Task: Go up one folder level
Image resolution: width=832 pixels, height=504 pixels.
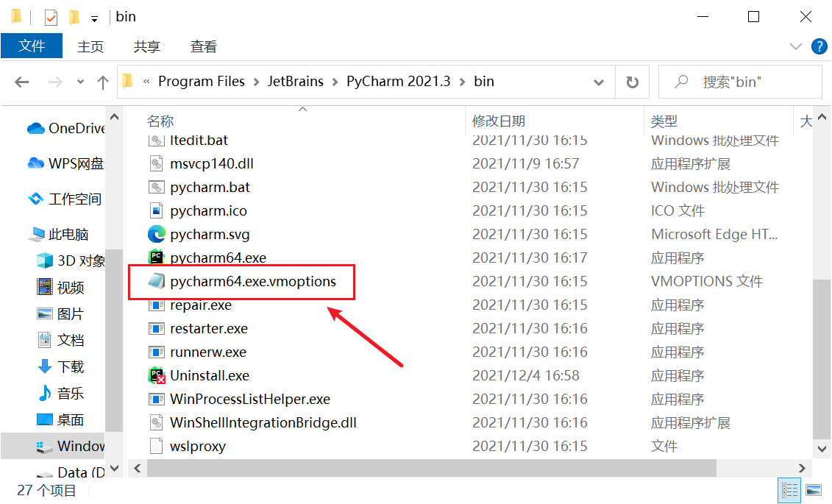Action: 103,82
